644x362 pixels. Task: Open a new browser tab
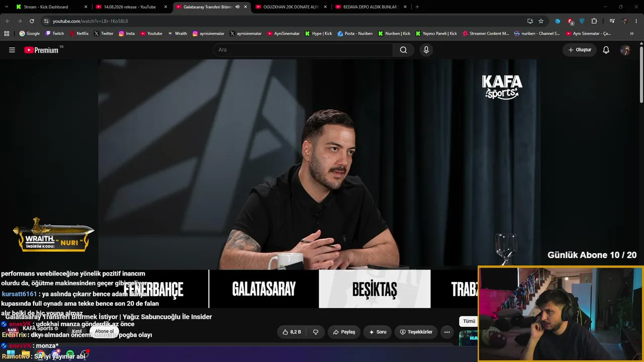tap(417, 7)
